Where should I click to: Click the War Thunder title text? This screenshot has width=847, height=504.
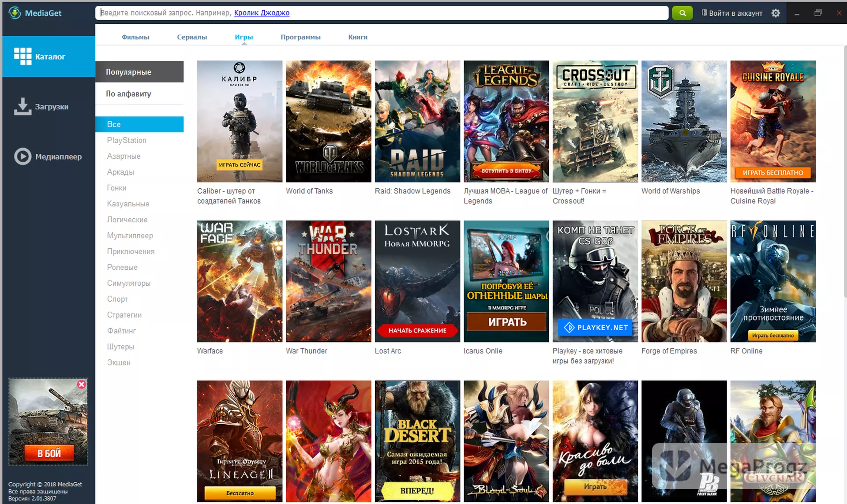coord(307,351)
